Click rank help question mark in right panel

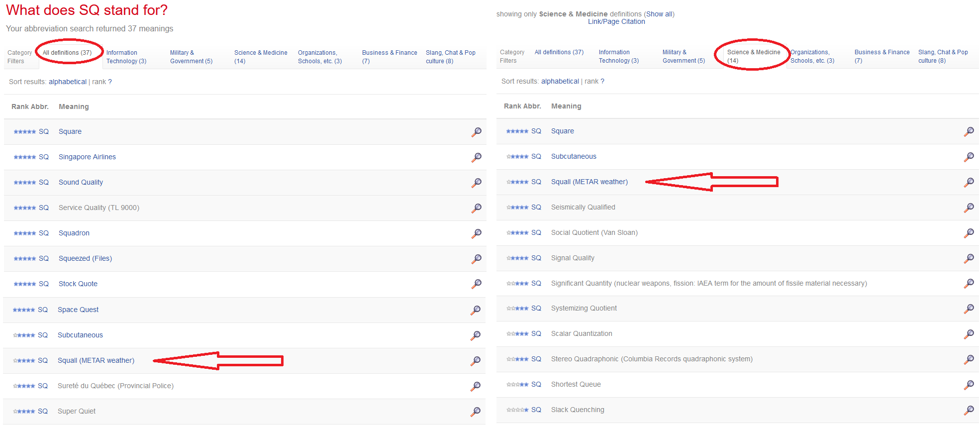pyautogui.click(x=602, y=81)
